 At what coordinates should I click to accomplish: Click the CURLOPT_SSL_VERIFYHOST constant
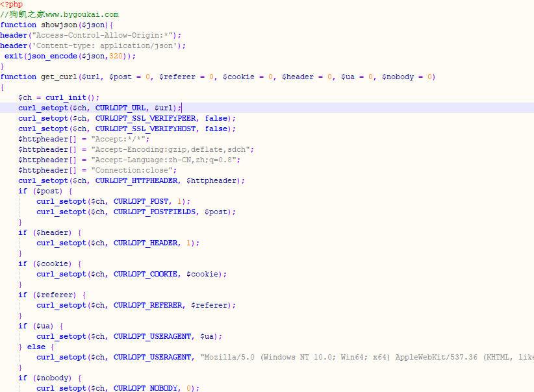(x=146, y=129)
